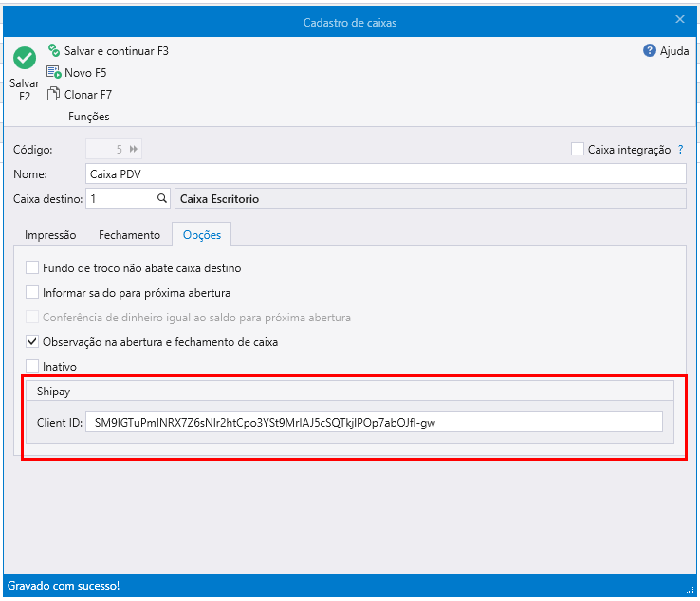Switch to the Fechamento tab

129,234
